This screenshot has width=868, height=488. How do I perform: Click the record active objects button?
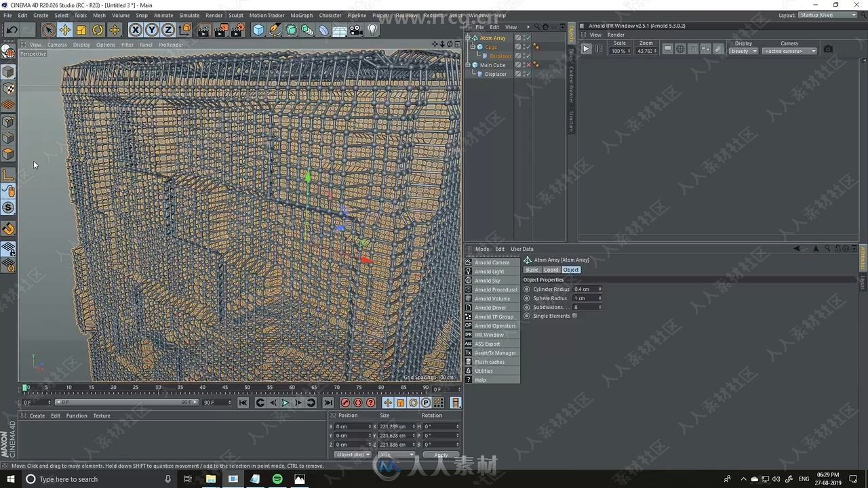345,403
